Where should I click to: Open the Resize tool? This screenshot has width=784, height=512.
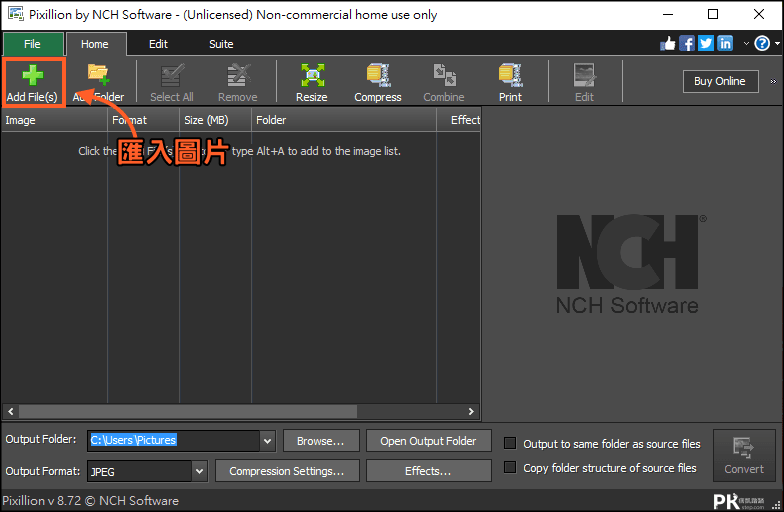pos(312,82)
